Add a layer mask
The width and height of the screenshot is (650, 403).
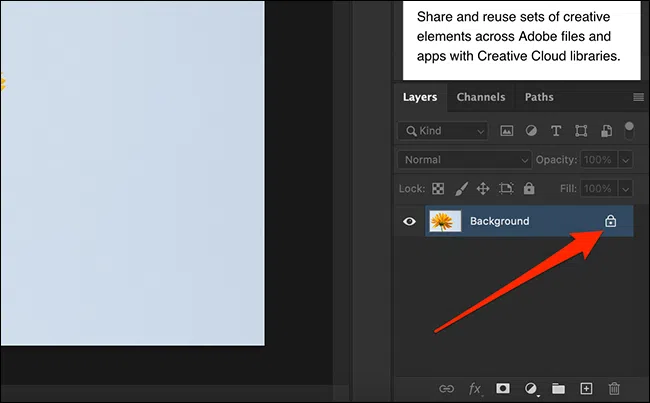point(504,388)
